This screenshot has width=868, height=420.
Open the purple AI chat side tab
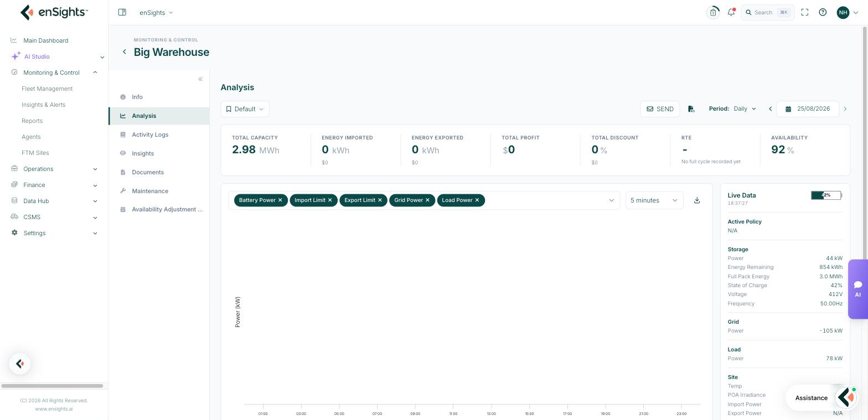(858, 289)
